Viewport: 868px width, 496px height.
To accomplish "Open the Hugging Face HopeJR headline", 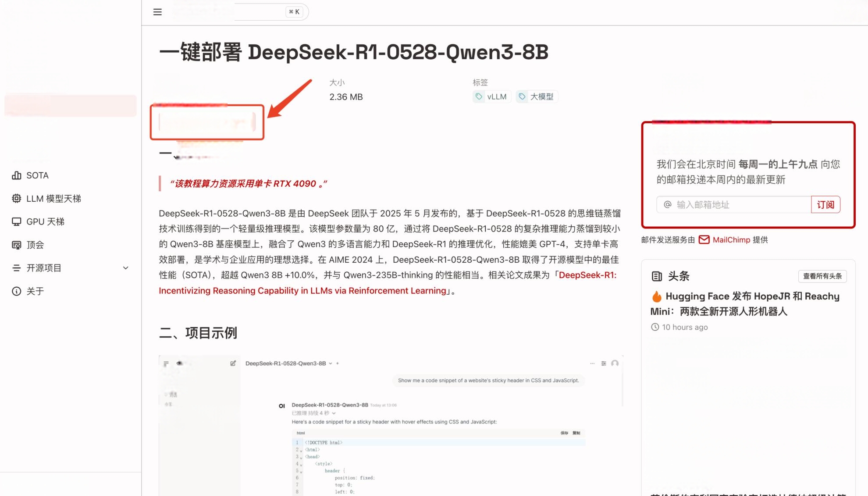I will tap(745, 304).
